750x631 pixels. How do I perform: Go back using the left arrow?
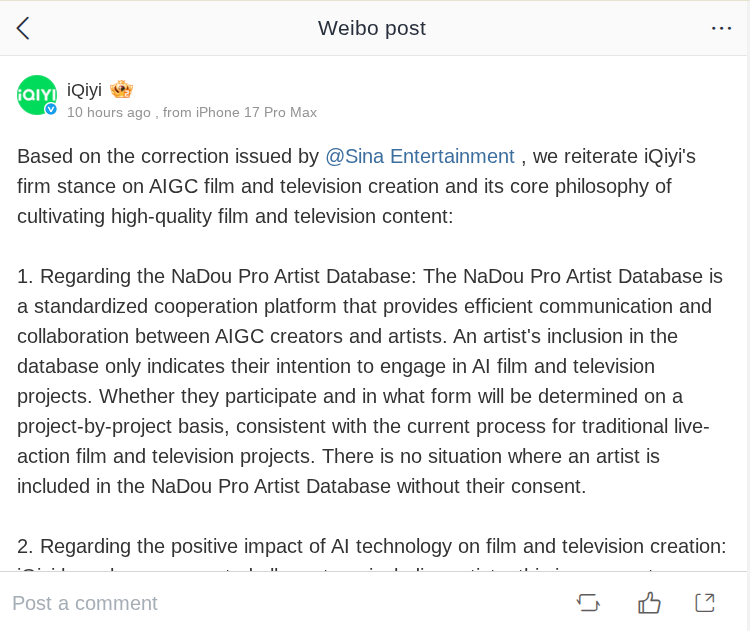[x=23, y=28]
